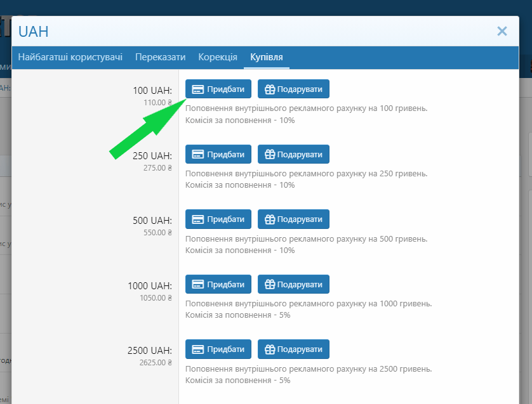Go to the Корекція tab
Viewport: 532px width, 404px height.
(218, 57)
